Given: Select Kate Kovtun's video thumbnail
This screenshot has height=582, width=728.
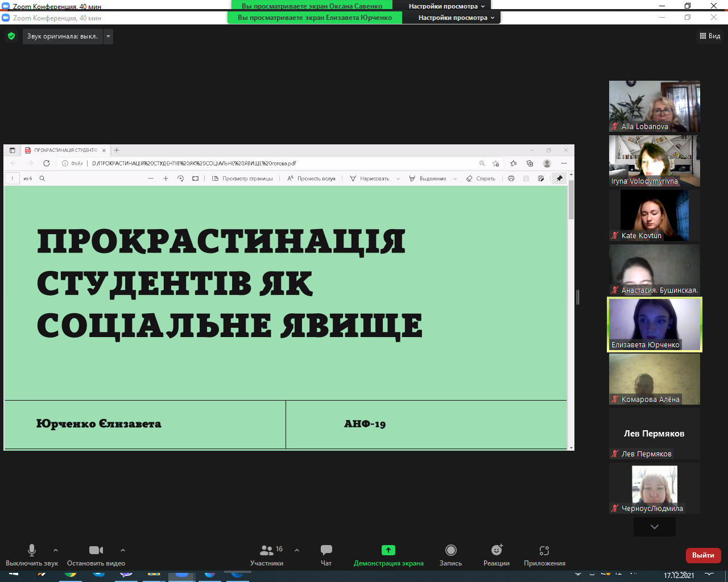Looking at the screenshot, I should point(655,215).
